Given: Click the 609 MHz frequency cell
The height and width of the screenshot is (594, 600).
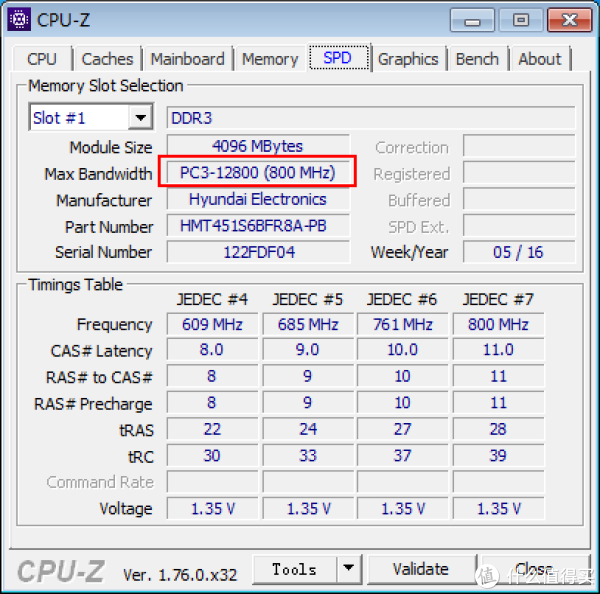Looking at the screenshot, I should (x=212, y=325).
